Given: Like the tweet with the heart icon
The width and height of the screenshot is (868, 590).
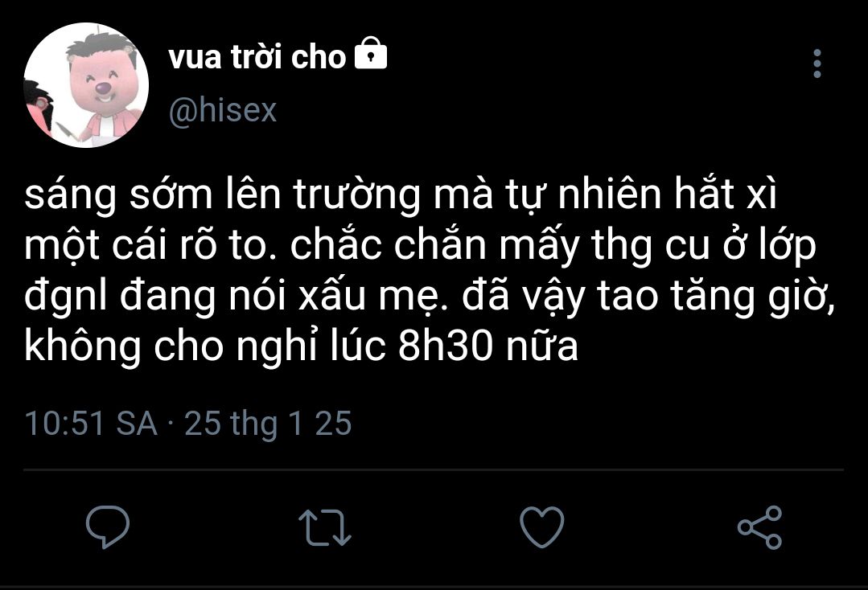Looking at the screenshot, I should 542,526.
